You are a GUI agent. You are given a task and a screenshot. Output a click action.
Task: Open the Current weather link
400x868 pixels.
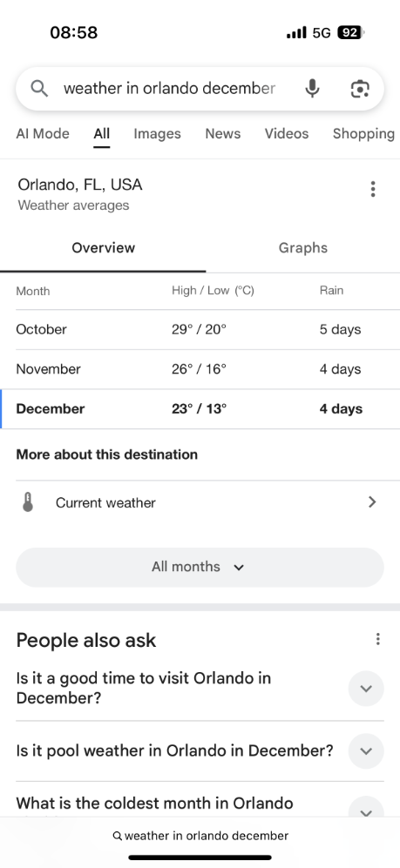(200, 502)
